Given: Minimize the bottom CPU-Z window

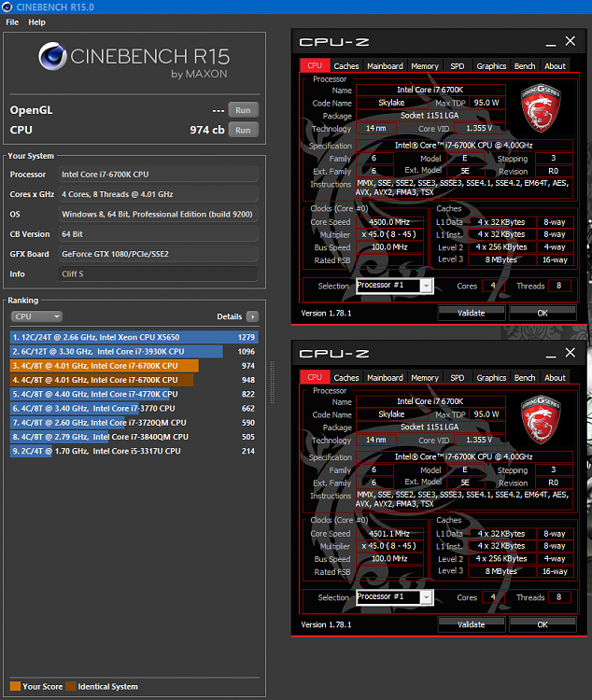Looking at the screenshot, I should [551, 355].
